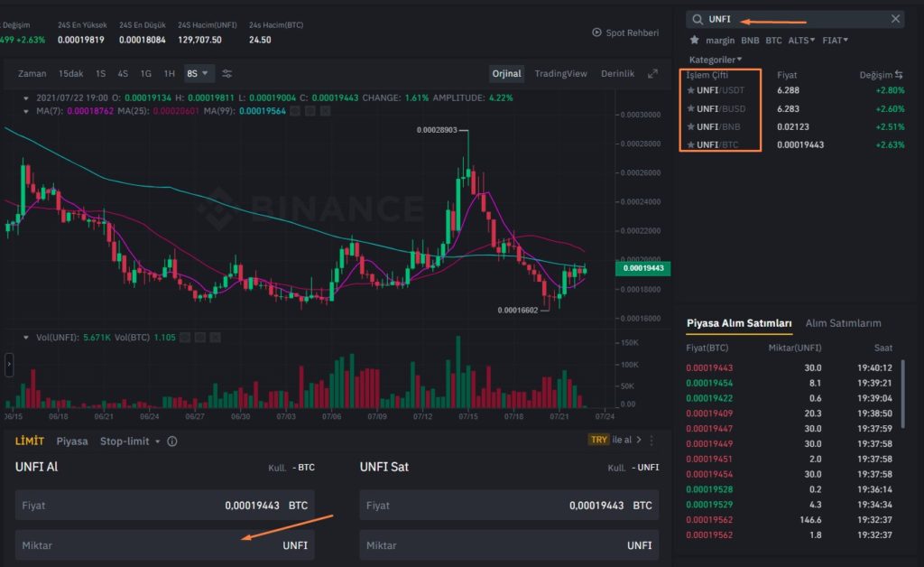Click the 19:40:12 trade row price 0.00019443
This screenshot has width=924, height=567.
pyautogui.click(x=709, y=367)
